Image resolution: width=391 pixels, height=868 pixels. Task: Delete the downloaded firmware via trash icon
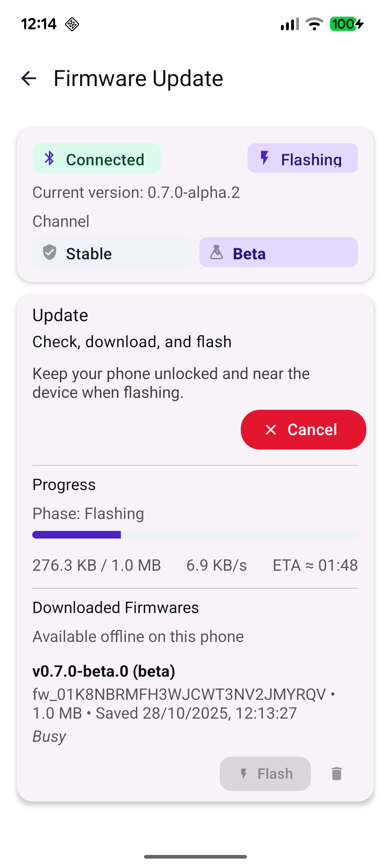(x=337, y=774)
